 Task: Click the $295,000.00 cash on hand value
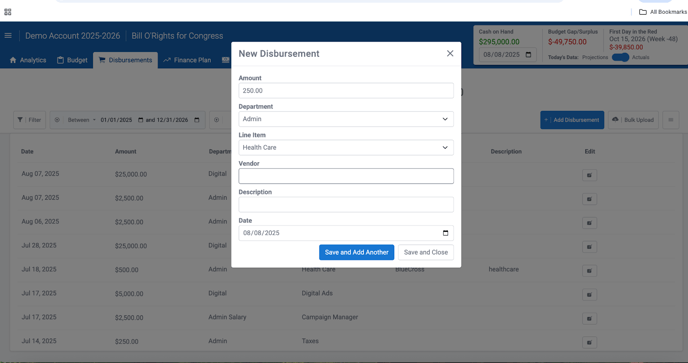pyautogui.click(x=499, y=42)
